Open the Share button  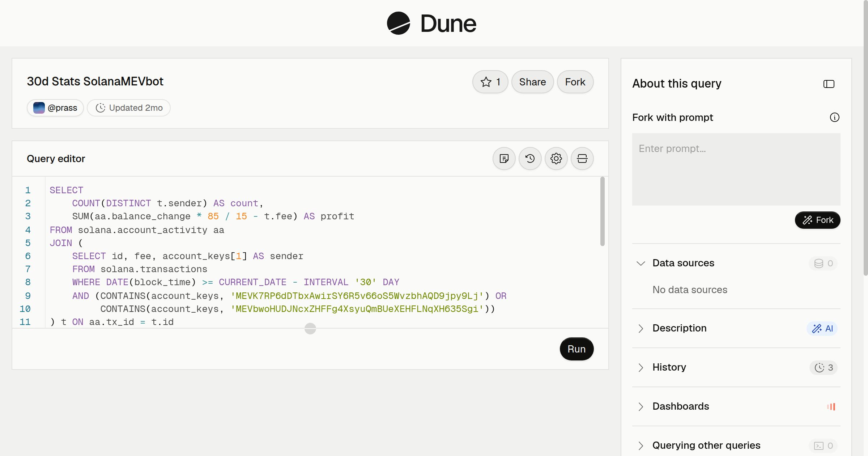[x=532, y=82]
